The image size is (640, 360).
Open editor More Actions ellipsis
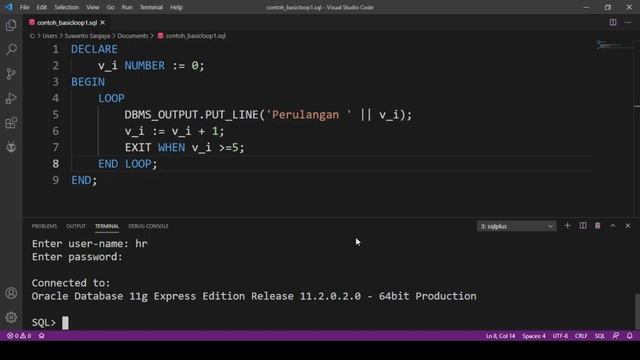point(628,22)
